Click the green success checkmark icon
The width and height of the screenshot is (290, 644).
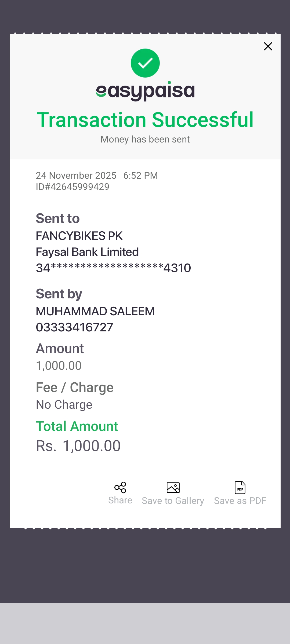[x=145, y=63]
